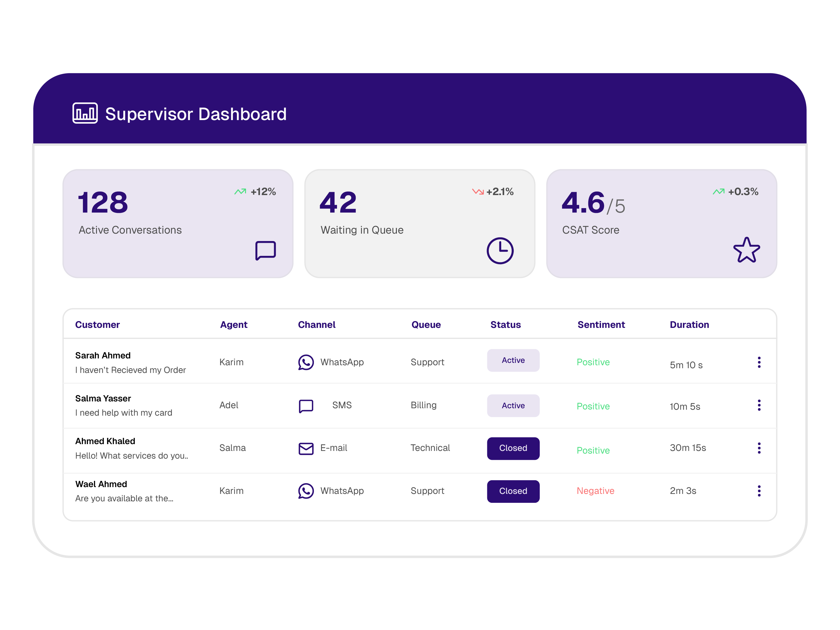Click the red downward trend arrow beside +2.1%
Screen dimensions: 840x630
tap(478, 192)
